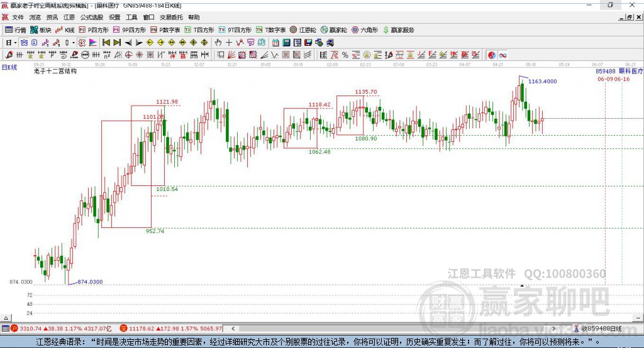Select the circled 金 golden ratio icon
The height and width of the screenshot is (348, 644).
(x=367, y=55)
